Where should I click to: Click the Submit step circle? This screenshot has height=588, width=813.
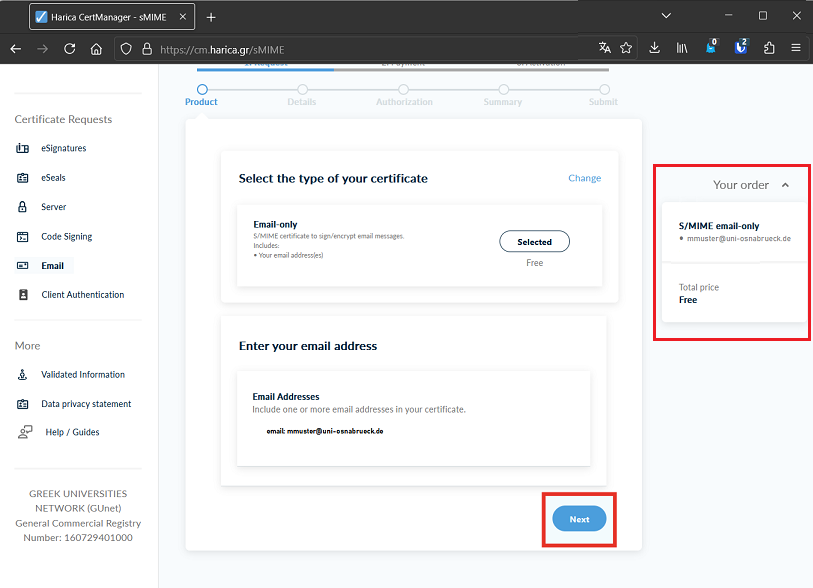point(605,89)
